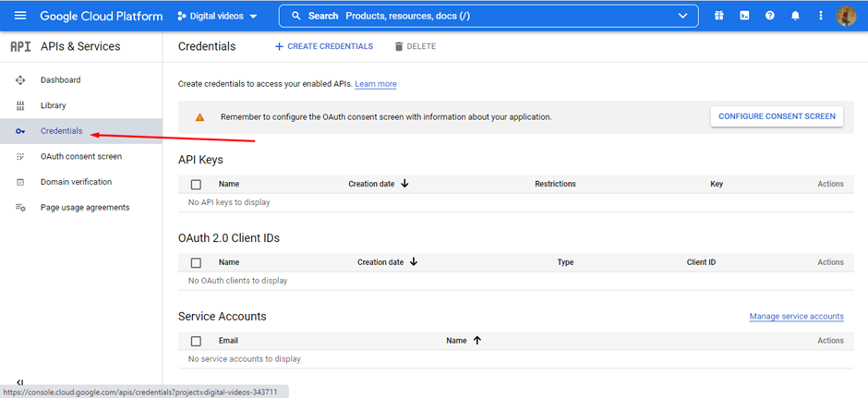Viewport: 868px width, 398px height.
Task: Click CONFIGURE CONSENT SCREEN button
Action: point(777,116)
